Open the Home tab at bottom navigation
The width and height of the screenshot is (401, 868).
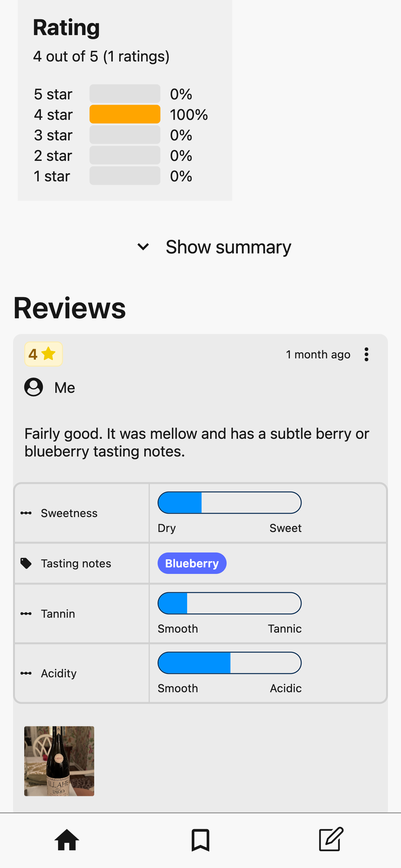coord(67,840)
